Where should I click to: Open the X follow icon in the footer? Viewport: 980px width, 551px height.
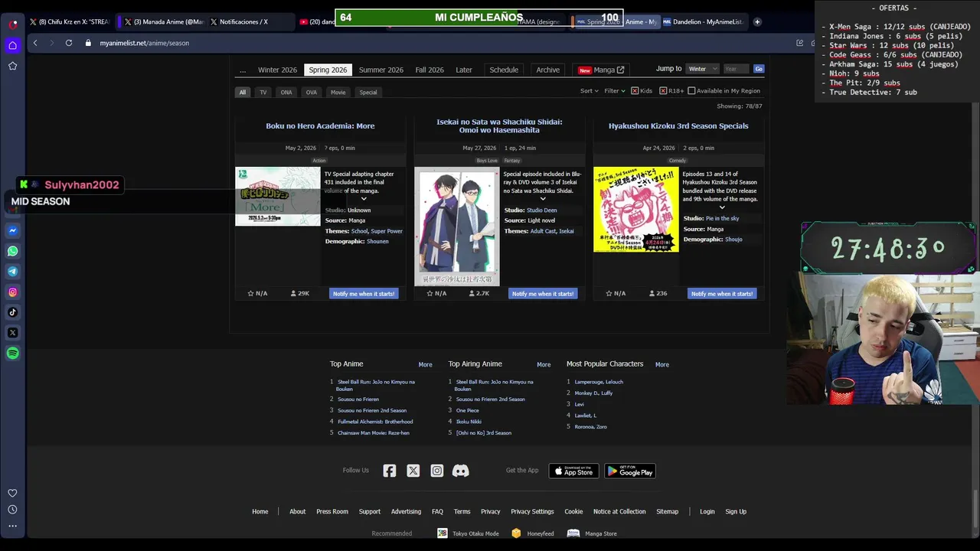coord(413,471)
